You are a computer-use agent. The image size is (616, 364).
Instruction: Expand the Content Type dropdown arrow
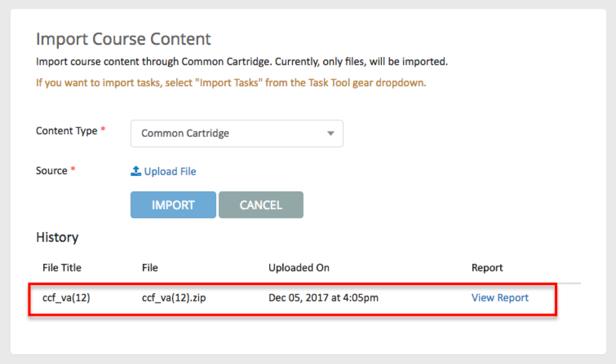click(x=331, y=133)
